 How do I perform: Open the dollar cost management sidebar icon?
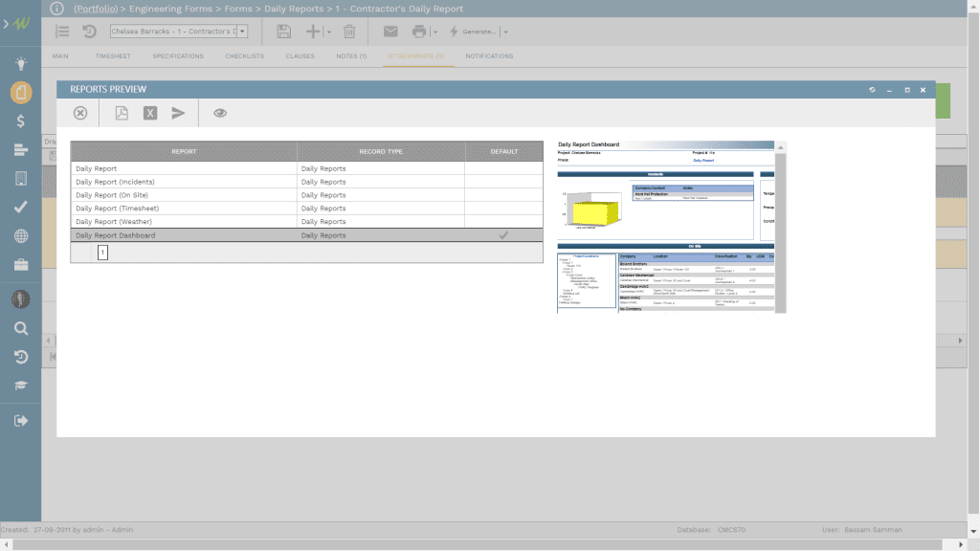point(21,121)
